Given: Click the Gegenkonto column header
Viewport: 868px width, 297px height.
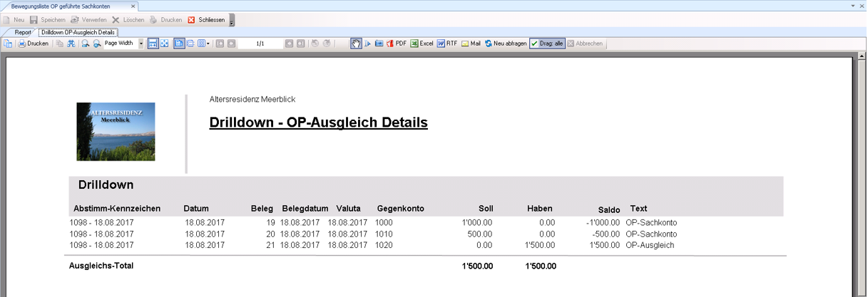Looking at the screenshot, I should [401, 209].
